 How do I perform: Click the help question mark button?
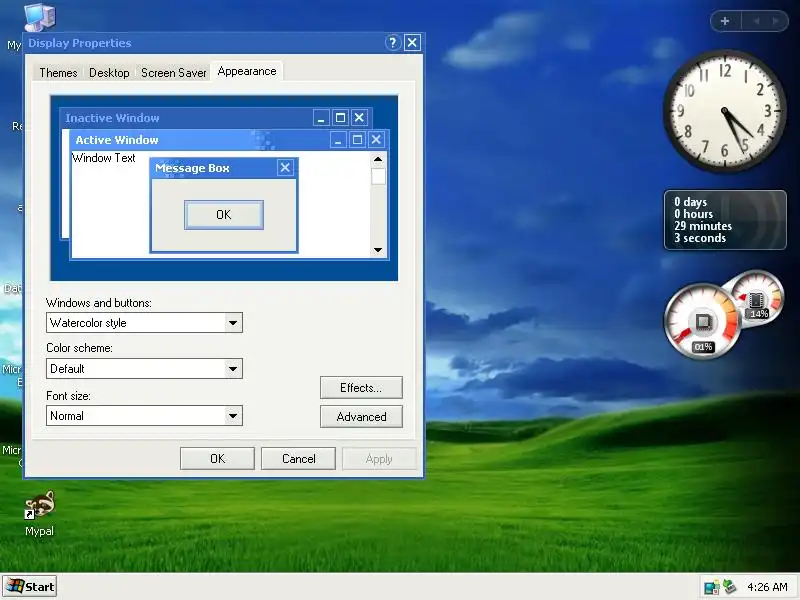(x=392, y=43)
